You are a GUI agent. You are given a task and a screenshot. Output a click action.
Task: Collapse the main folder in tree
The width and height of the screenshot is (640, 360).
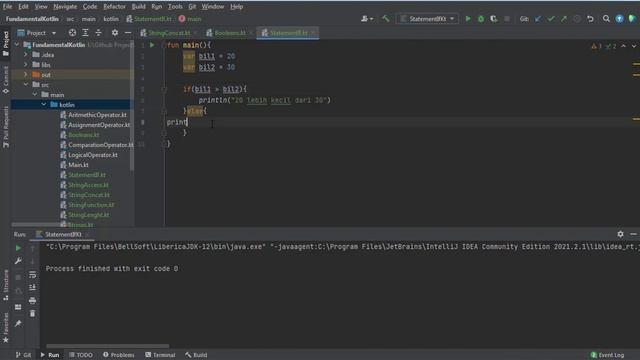click(x=35, y=95)
